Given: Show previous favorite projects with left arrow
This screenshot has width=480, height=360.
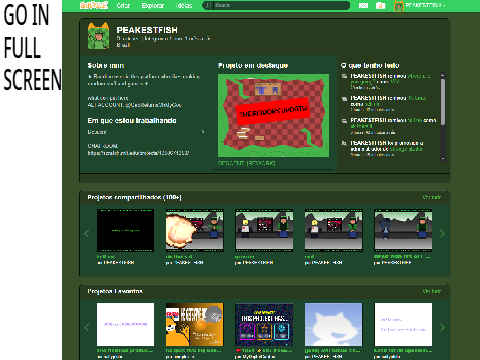Looking at the screenshot, I should click(87, 327).
